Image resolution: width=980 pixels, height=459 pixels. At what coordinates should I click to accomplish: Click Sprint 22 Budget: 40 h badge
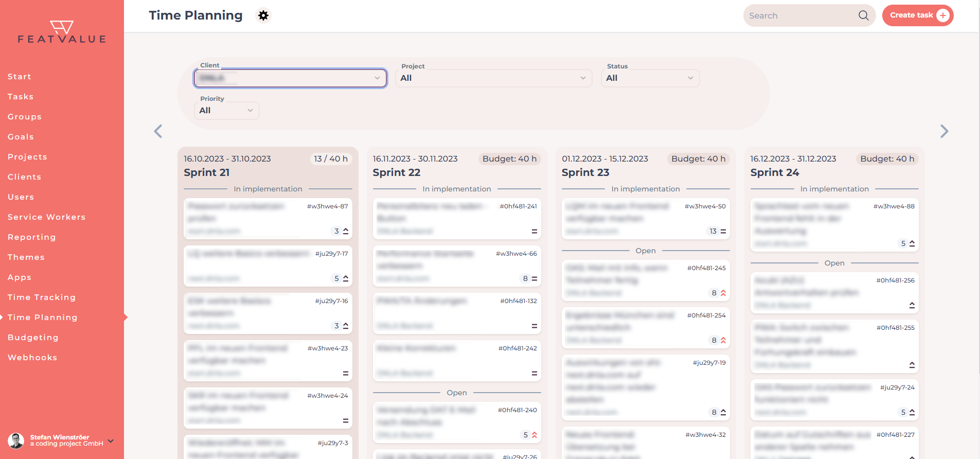509,159
